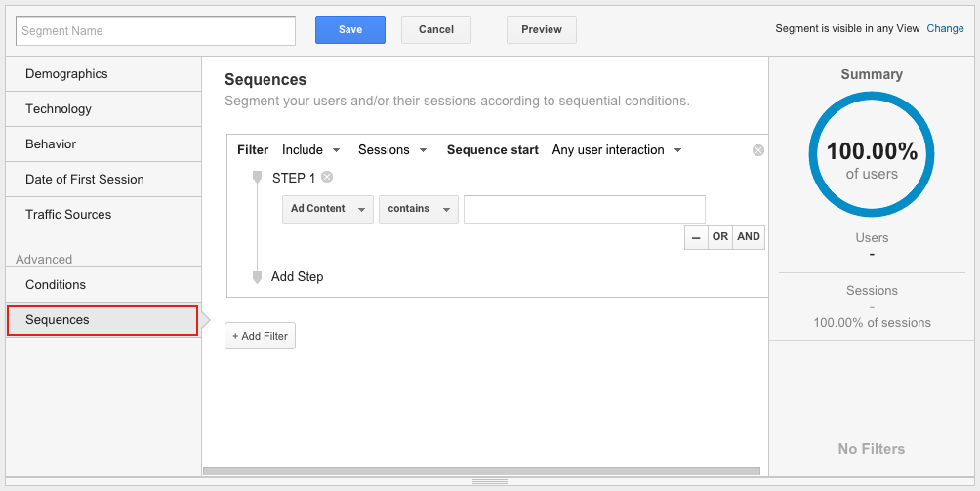Open the Sessions scope dropdown
Viewport: 980px width, 491px height.
(x=392, y=150)
